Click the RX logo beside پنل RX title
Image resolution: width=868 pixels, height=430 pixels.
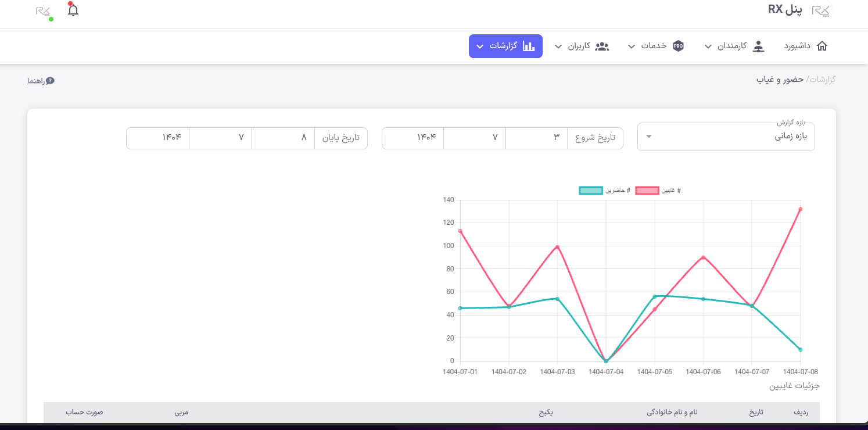click(x=822, y=10)
